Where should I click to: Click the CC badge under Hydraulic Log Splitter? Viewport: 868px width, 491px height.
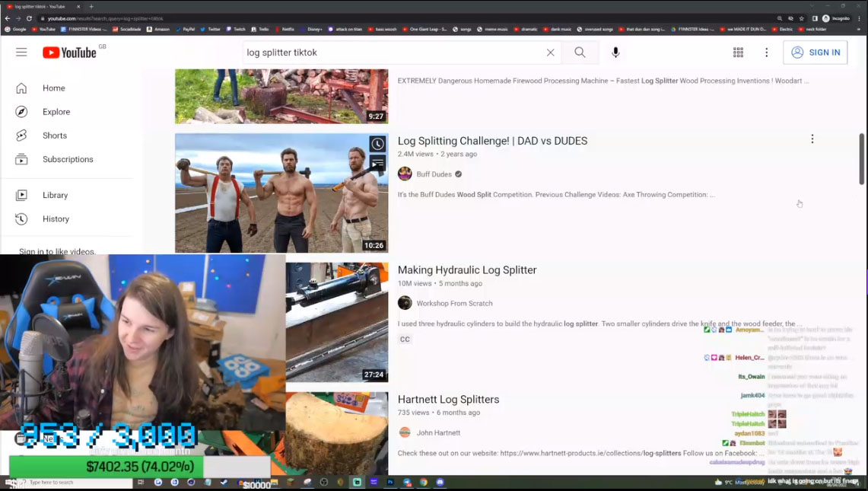(405, 340)
